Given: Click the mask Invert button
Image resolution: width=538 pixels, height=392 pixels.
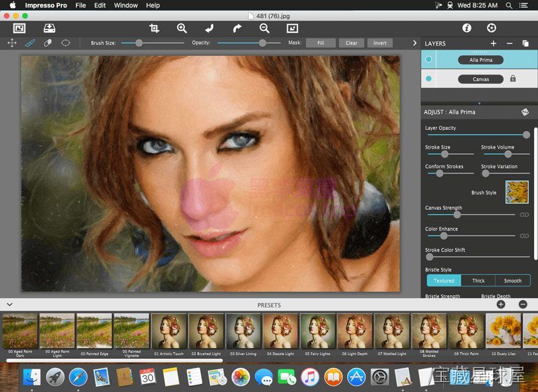Looking at the screenshot, I should (380, 43).
